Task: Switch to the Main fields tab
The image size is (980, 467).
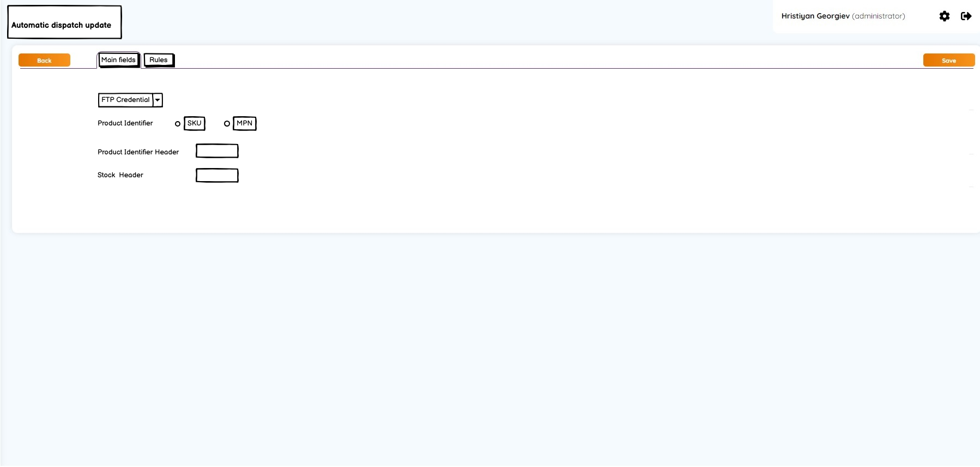Action: pos(119,60)
